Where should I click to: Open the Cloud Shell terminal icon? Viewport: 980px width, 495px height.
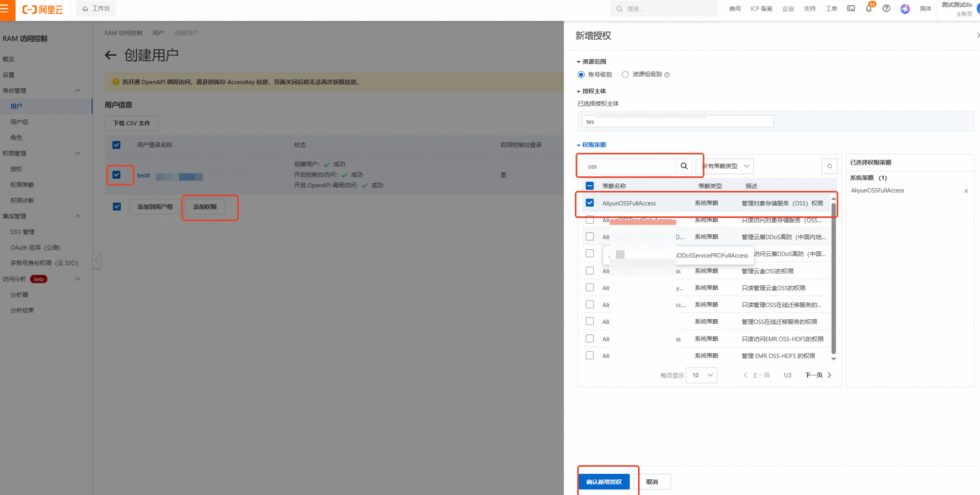click(x=851, y=8)
